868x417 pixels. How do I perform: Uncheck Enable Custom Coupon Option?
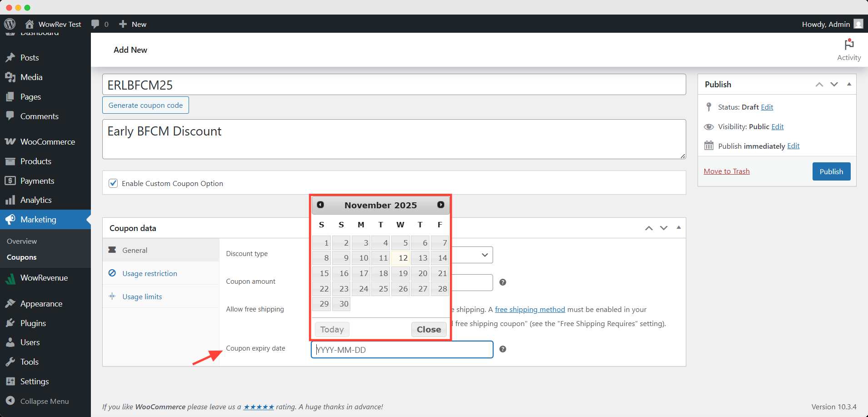coord(113,183)
